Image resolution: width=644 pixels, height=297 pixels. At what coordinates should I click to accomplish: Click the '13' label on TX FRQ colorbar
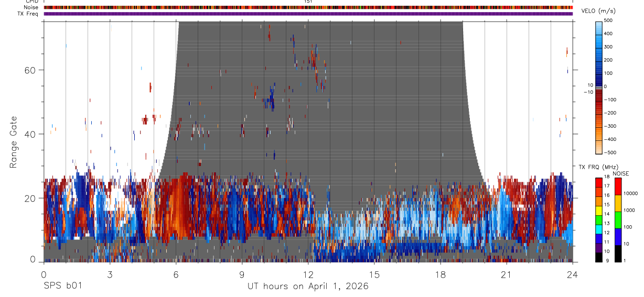[x=607, y=223]
